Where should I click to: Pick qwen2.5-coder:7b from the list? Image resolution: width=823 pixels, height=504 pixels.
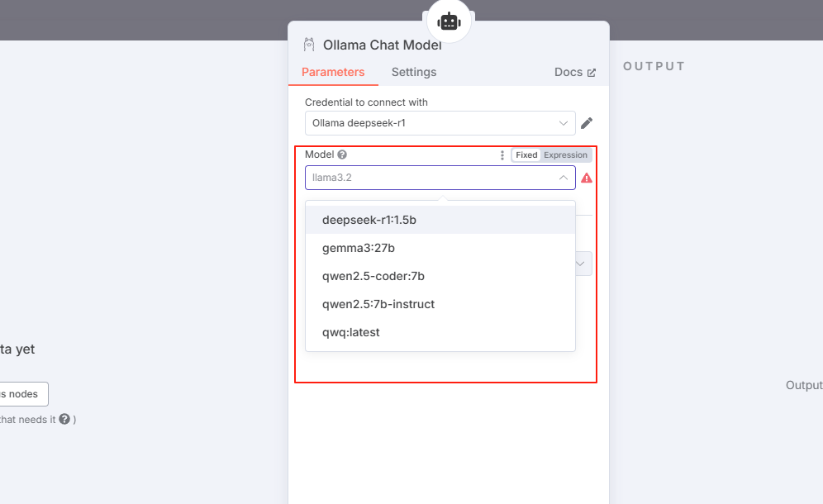point(440,276)
